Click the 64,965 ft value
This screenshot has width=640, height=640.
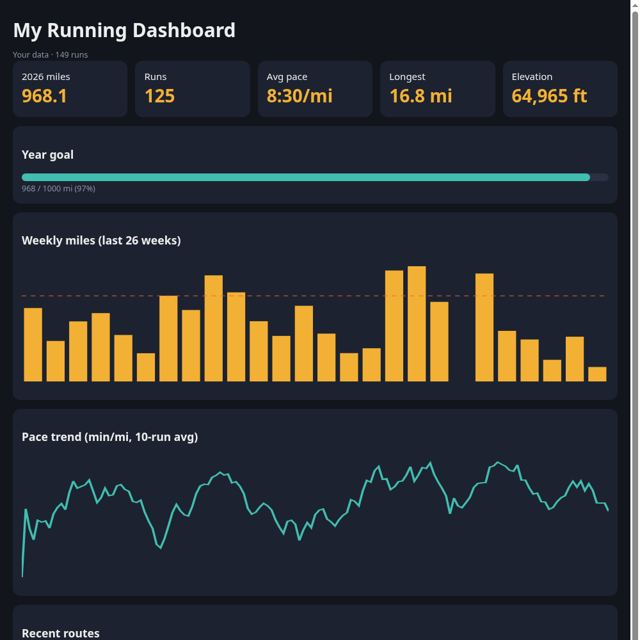click(549, 96)
